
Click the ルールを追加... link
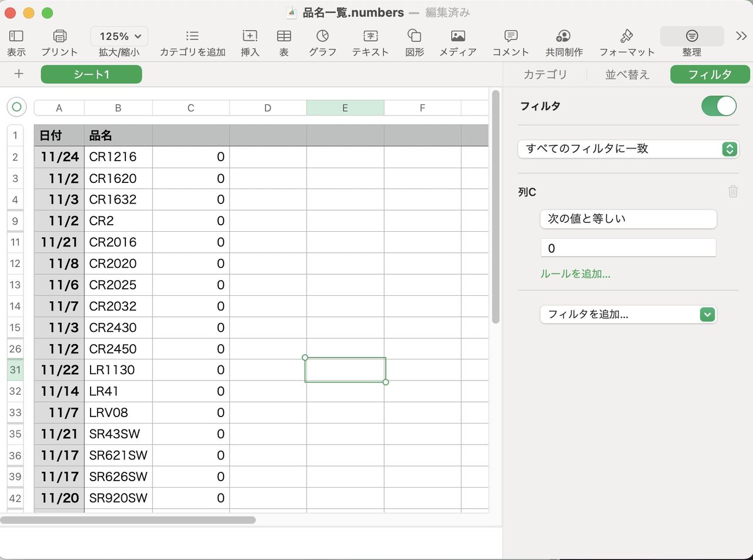coord(575,274)
